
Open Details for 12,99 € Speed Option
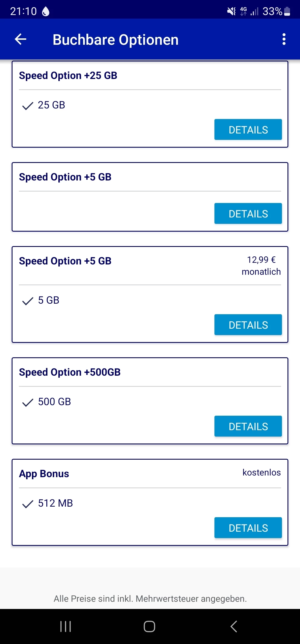click(248, 325)
